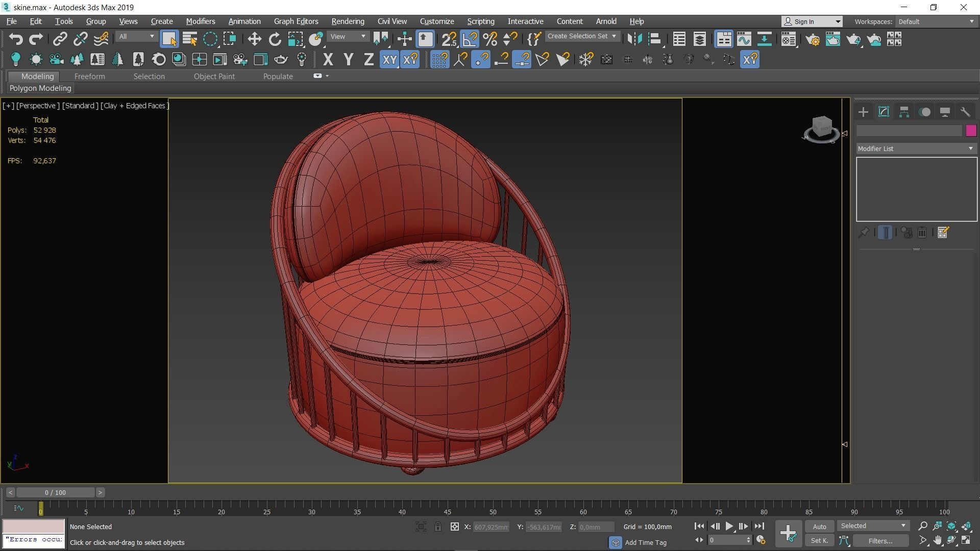Click Configure Modifier Sets icon
Viewport: 980px width, 551px height.
[943, 233]
